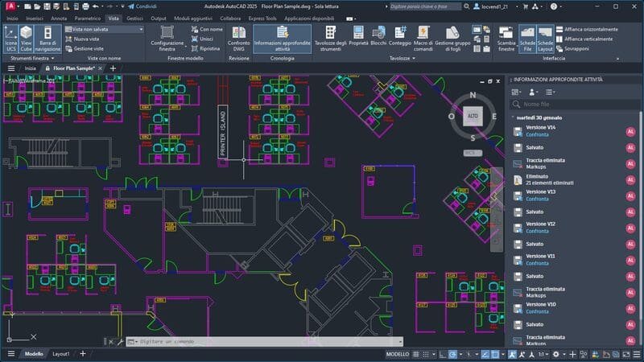Click the Condividi share button
Viewport: 644px width, 362px height.
tap(142, 6)
